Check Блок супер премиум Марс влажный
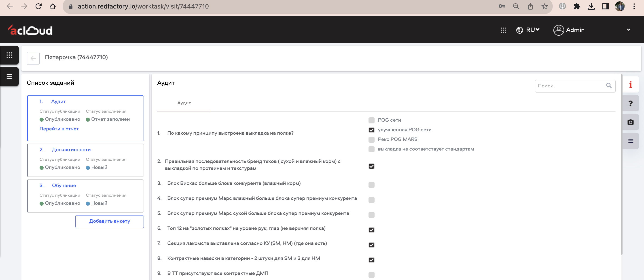The image size is (644, 280). (x=371, y=200)
